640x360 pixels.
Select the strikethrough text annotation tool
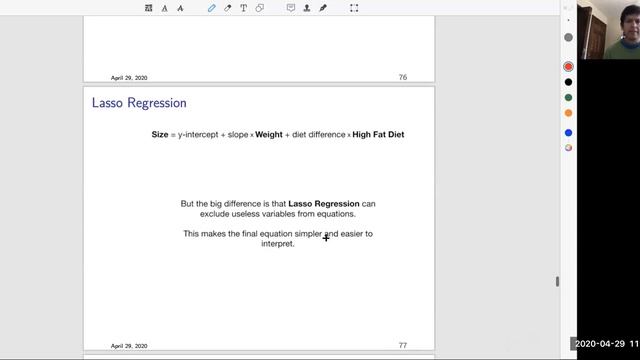(x=180, y=8)
